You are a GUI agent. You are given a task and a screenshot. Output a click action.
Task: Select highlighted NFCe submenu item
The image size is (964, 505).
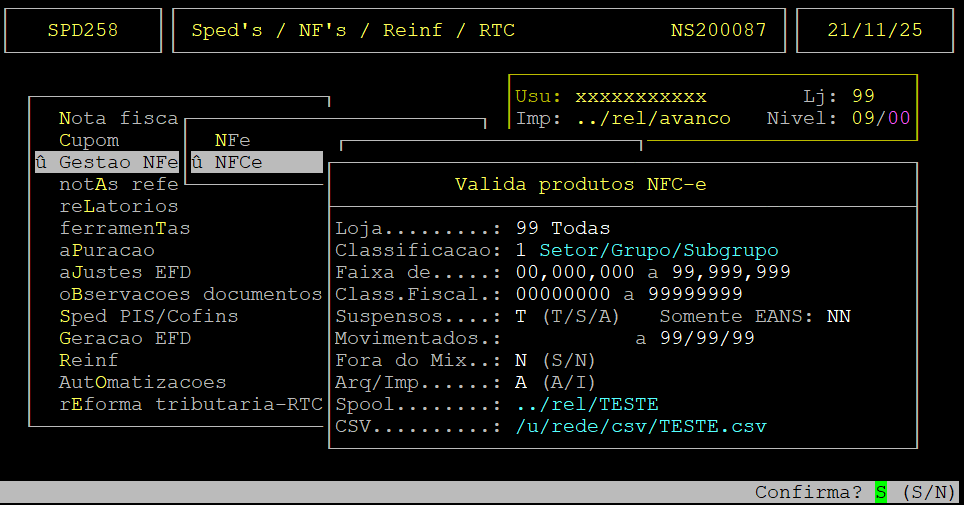point(238,162)
